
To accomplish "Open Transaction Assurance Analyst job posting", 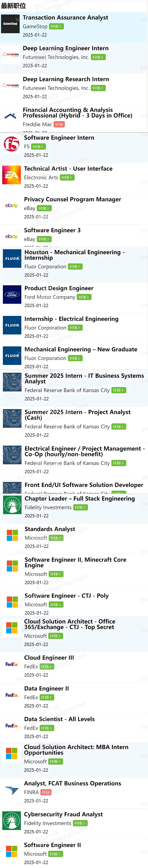I will tap(65, 17).
